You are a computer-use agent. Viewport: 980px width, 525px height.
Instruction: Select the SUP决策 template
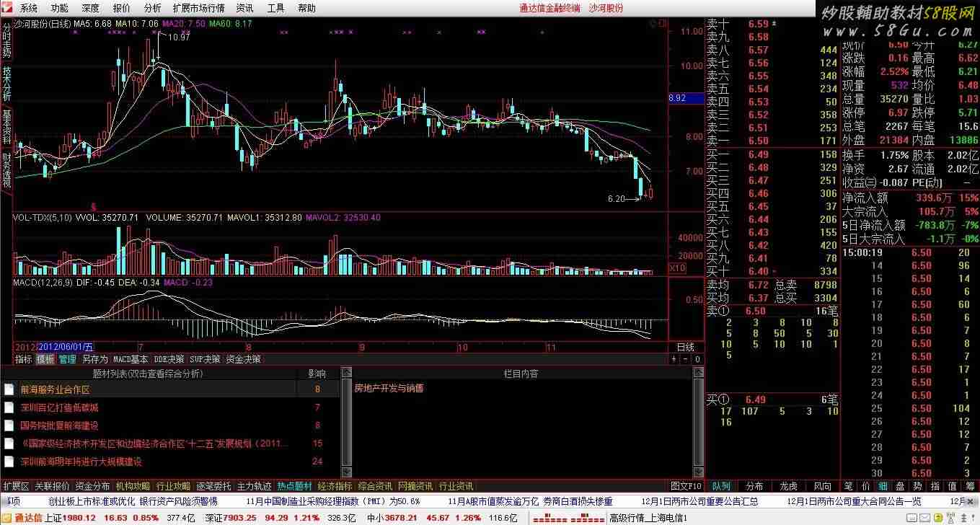click(206, 358)
